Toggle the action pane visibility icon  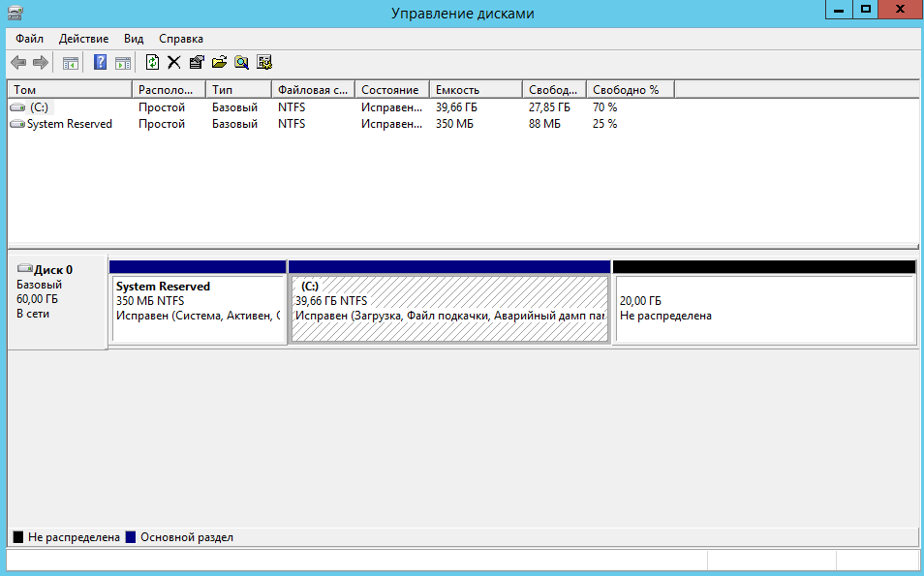pos(122,62)
